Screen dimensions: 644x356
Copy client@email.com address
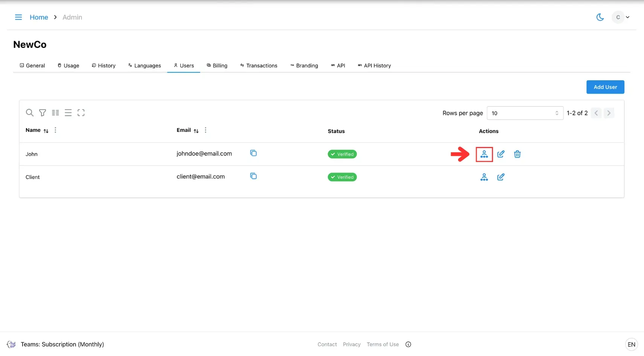pyautogui.click(x=253, y=176)
